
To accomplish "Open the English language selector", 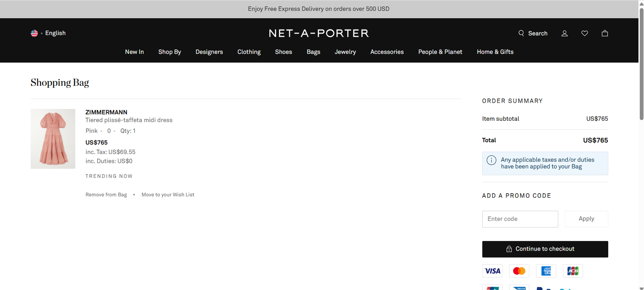I will [x=55, y=33].
